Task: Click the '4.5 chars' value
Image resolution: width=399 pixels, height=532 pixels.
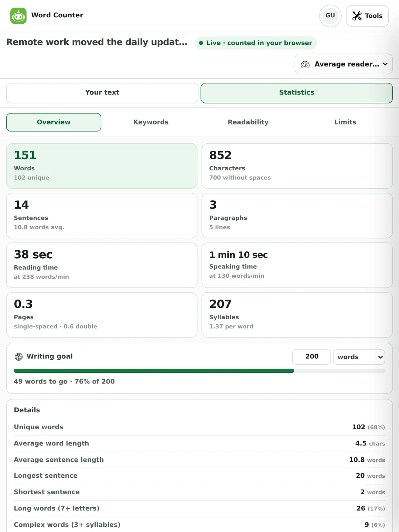Action: click(370, 443)
